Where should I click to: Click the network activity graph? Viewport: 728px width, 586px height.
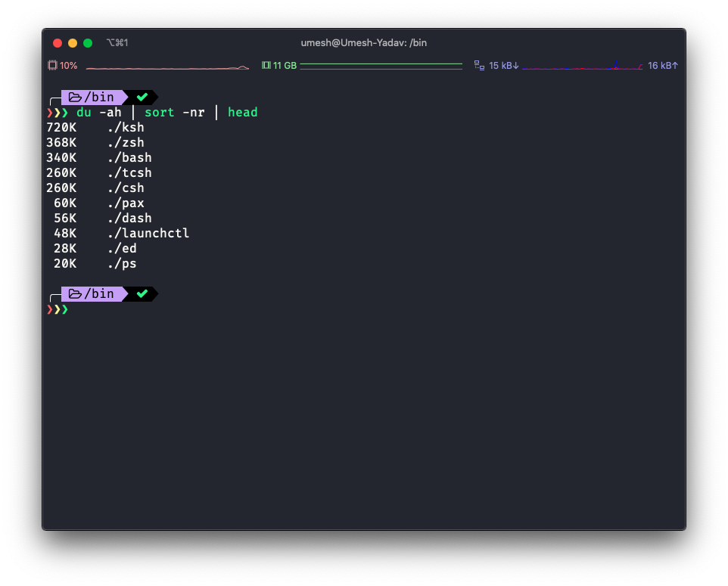tap(581, 67)
